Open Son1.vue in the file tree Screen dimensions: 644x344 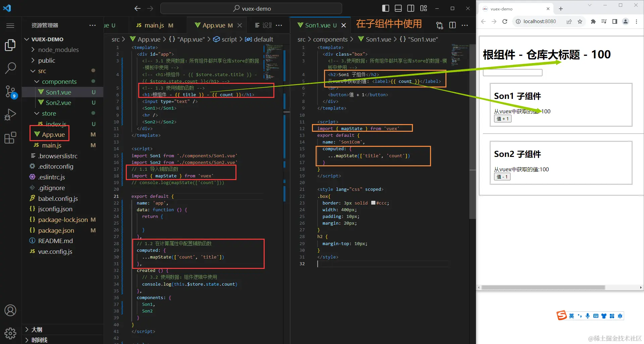coord(58,92)
